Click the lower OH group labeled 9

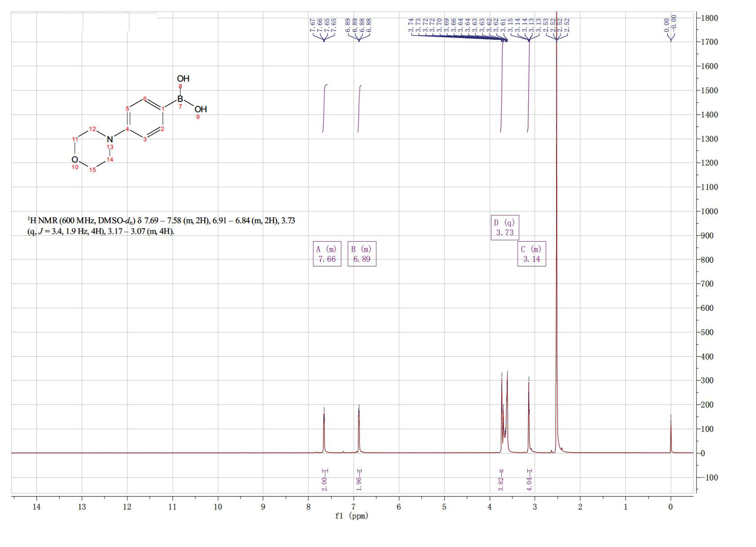click(201, 109)
